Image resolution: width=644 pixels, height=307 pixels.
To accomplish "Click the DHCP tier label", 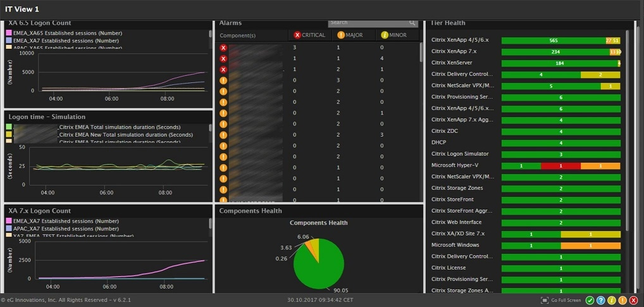I will tap(438, 142).
